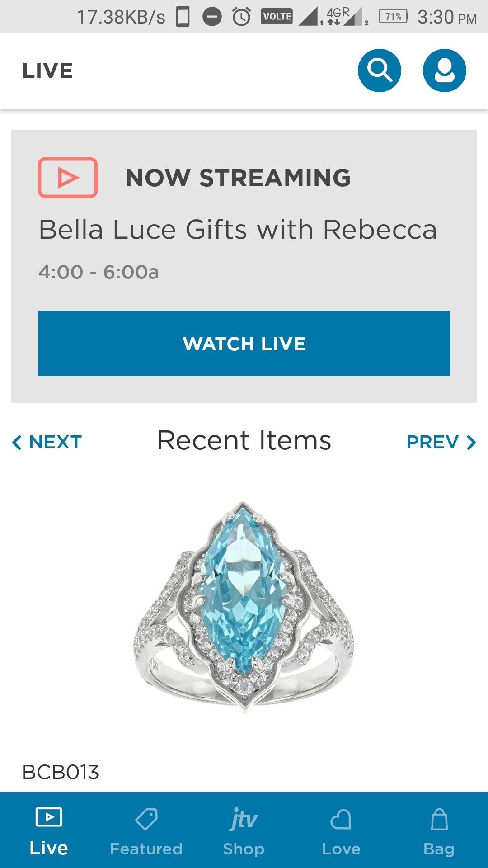Tap the battery 71% indicator

393,17
